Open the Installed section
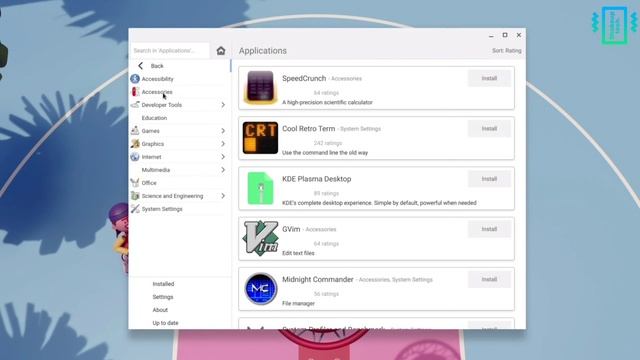This screenshot has height=360, width=640. click(x=163, y=284)
